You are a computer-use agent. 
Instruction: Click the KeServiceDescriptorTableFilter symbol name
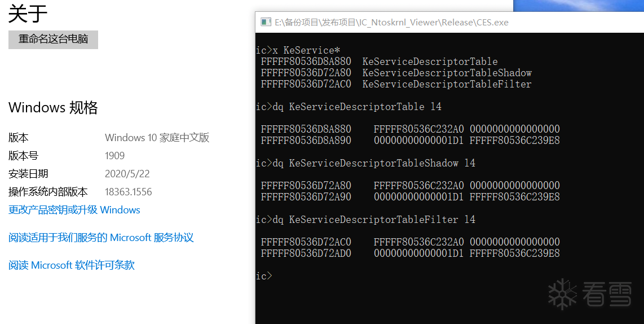pos(447,84)
